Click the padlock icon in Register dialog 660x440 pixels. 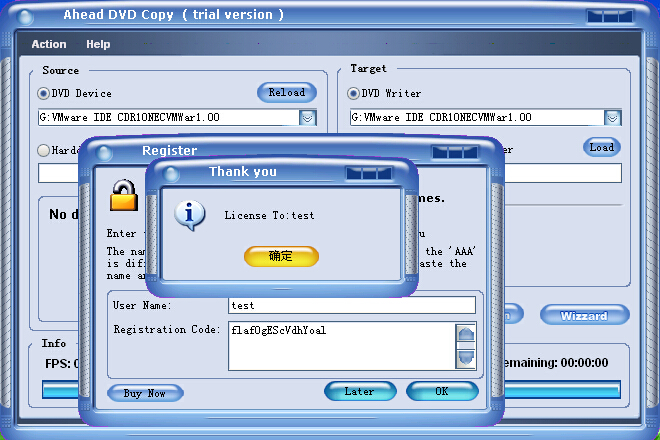124,195
